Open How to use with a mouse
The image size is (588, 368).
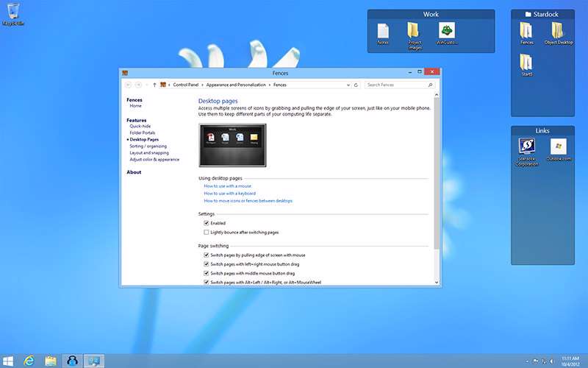[227, 186]
